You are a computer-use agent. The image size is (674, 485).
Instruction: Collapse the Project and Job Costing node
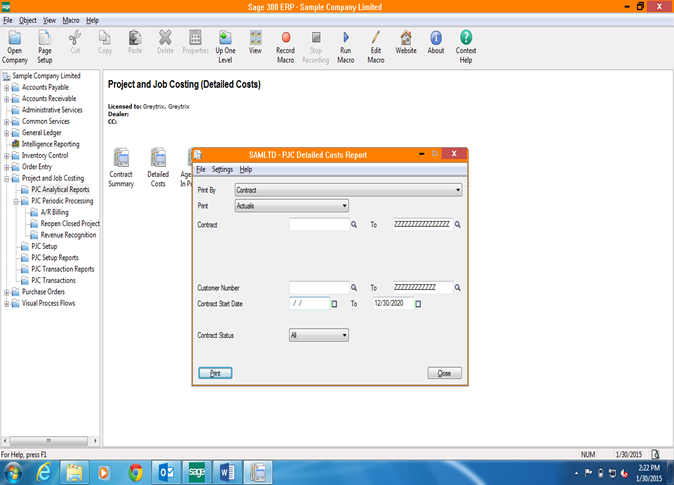click(6, 178)
